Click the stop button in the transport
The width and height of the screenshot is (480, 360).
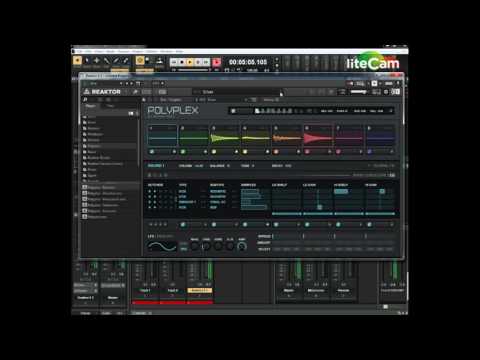182,62
